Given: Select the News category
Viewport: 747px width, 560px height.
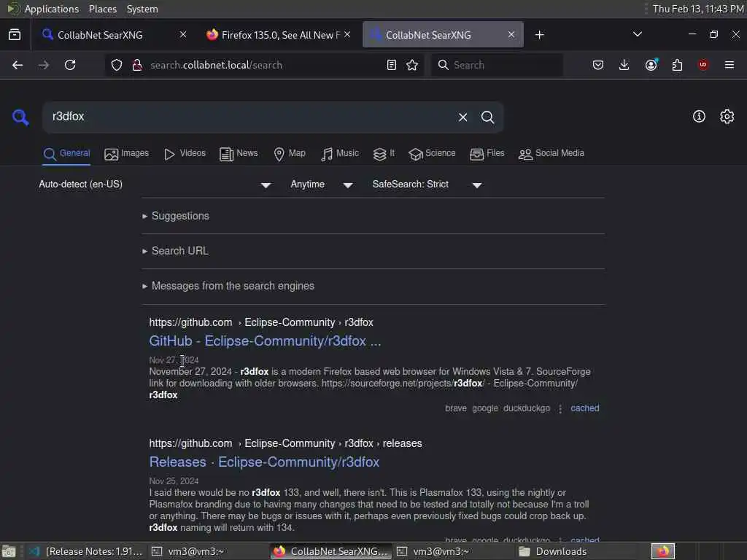Looking at the screenshot, I should [x=239, y=153].
